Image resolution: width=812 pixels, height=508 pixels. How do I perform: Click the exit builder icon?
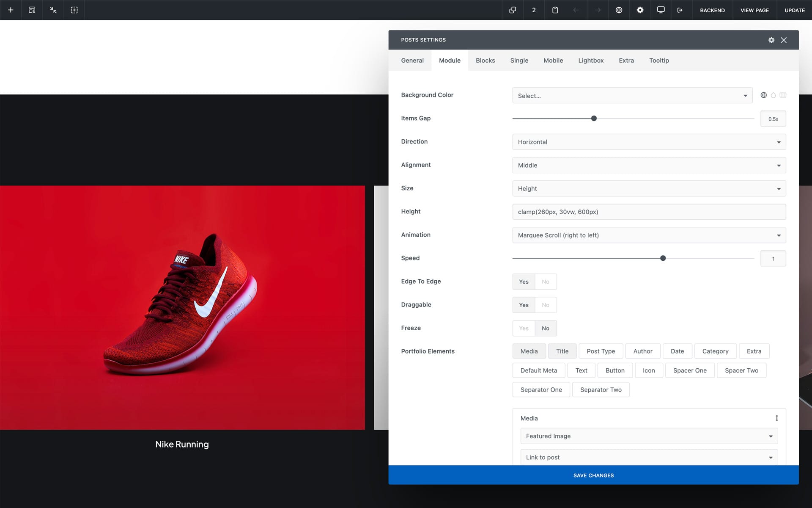click(x=680, y=10)
